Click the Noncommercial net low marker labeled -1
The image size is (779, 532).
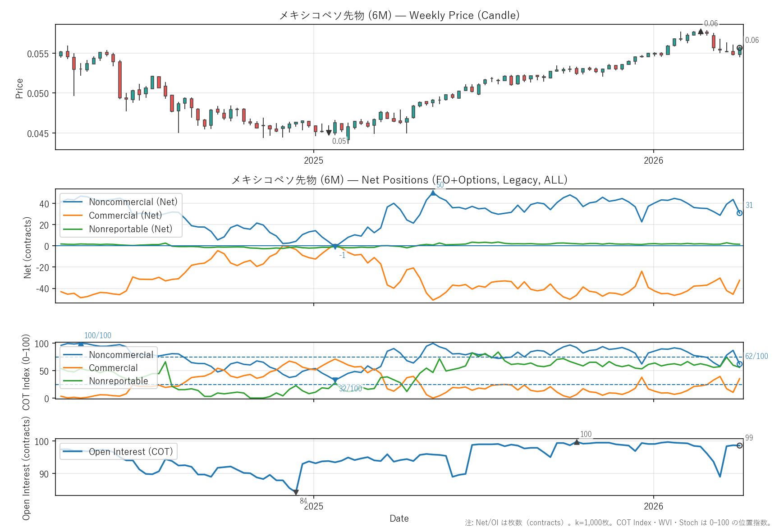[x=335, y=247]
